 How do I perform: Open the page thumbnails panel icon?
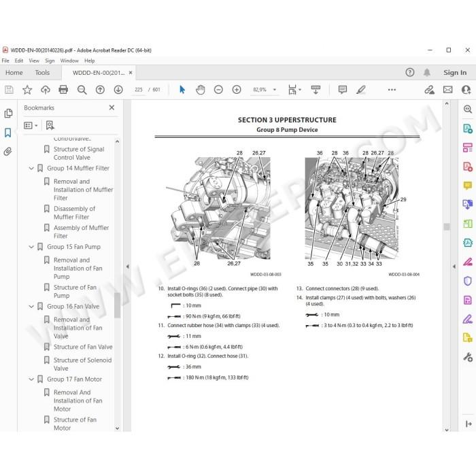pyautogui.click(x=8, y=114)
